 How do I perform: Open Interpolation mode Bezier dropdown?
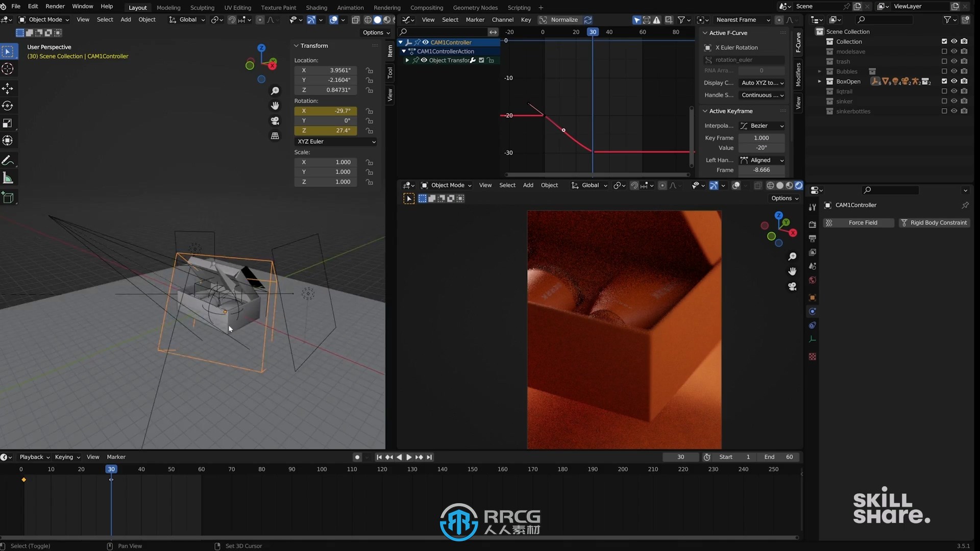click(x=761, y=125)
